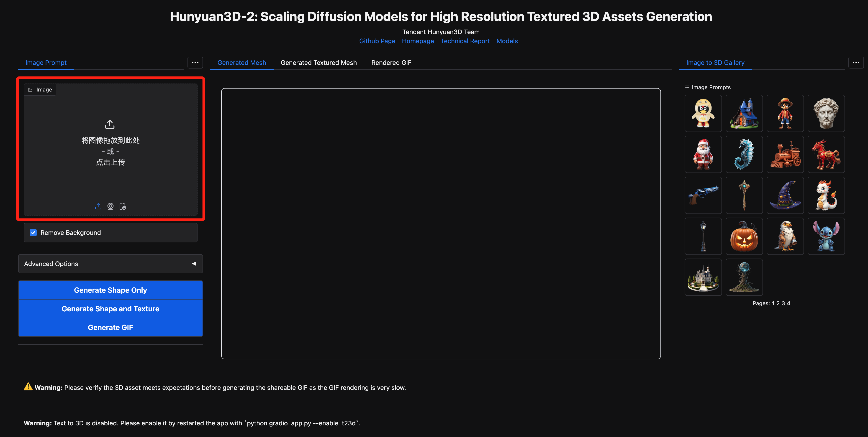
Task: Click the empty 3D mesh viewer panel
Action: (x=441, y=224)
